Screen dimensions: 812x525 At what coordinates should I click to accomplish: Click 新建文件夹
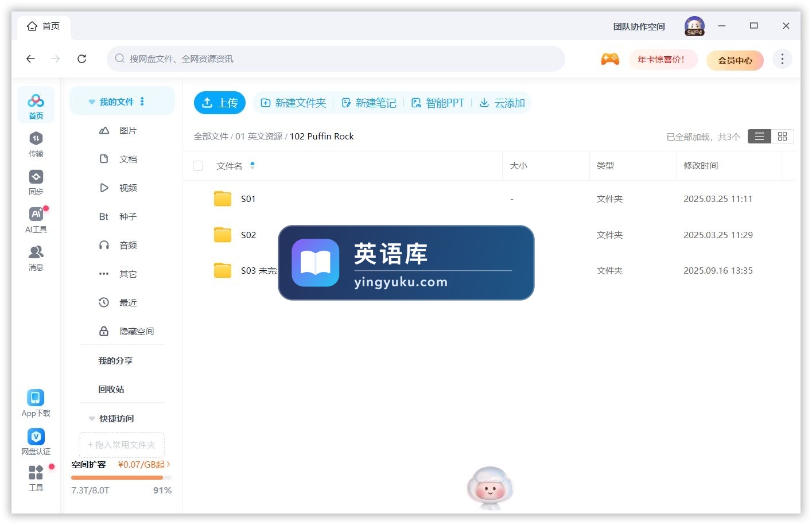coord(293,103)
